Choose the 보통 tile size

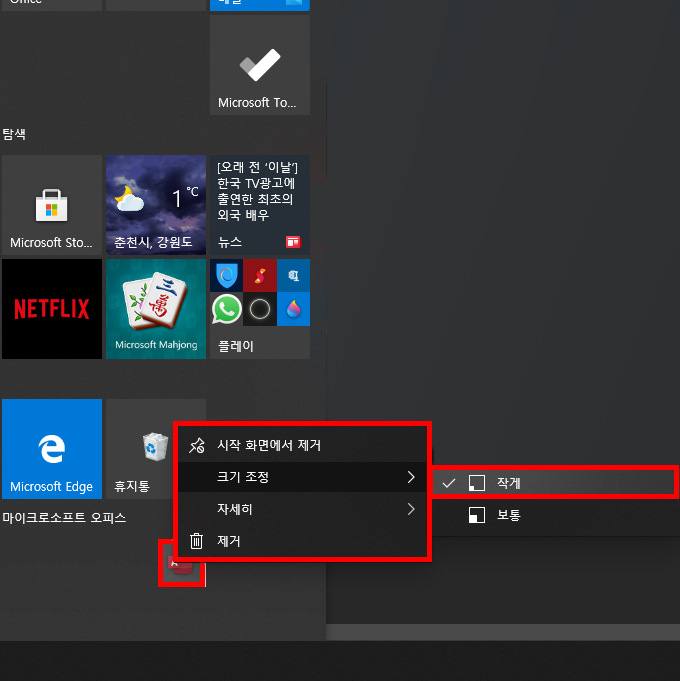point(554,515)
